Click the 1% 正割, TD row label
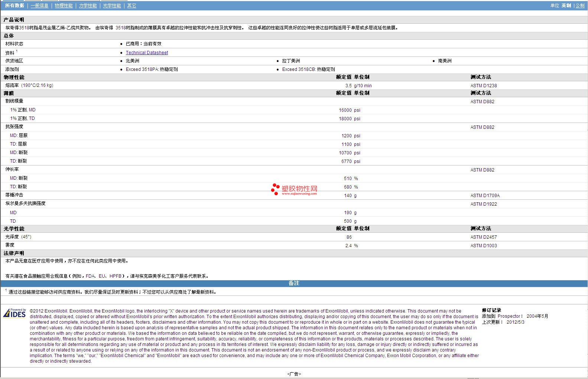Viewport: 588px width, 379px height. (22, 118)
